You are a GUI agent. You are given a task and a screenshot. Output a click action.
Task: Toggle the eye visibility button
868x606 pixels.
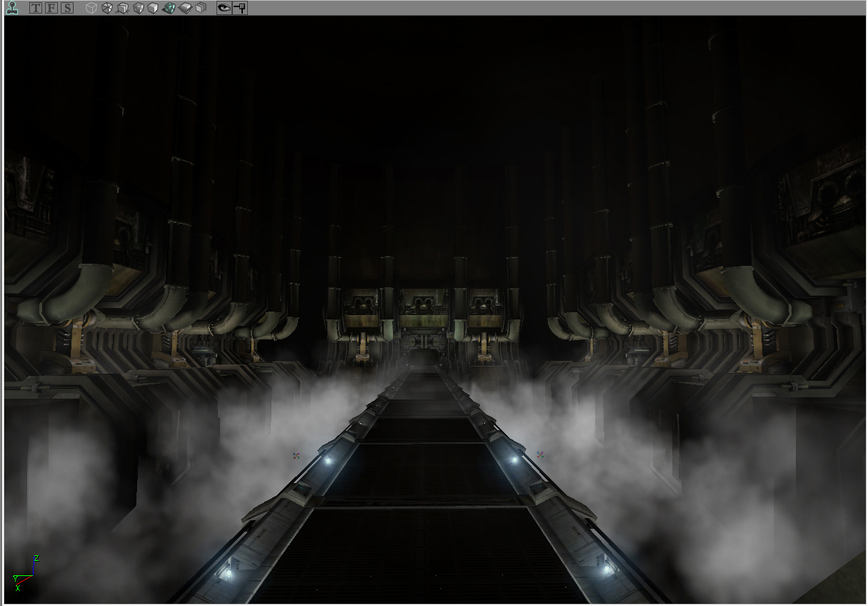224,9
